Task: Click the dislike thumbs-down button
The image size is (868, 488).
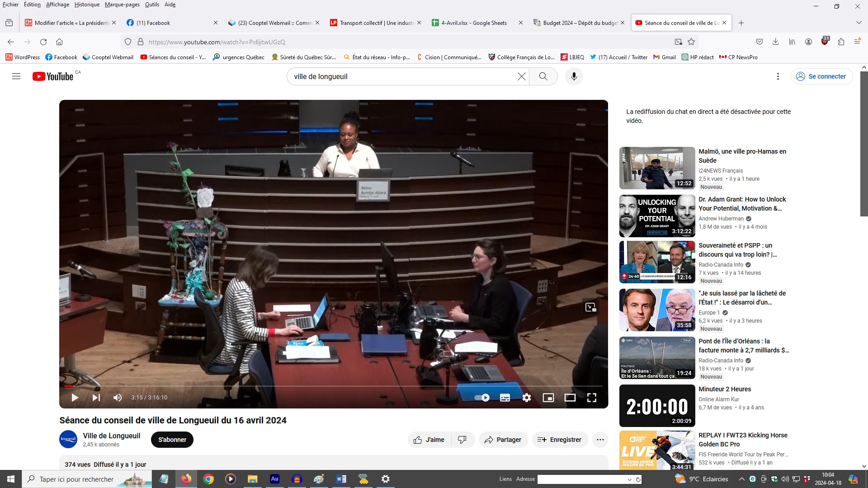Action: click(x=462, y=440)
